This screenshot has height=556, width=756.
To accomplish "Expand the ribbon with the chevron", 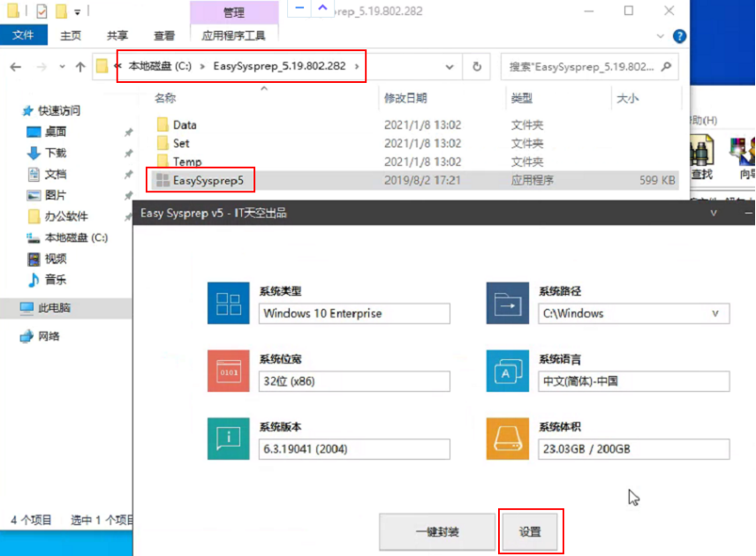I will click(x=660, y=36).
